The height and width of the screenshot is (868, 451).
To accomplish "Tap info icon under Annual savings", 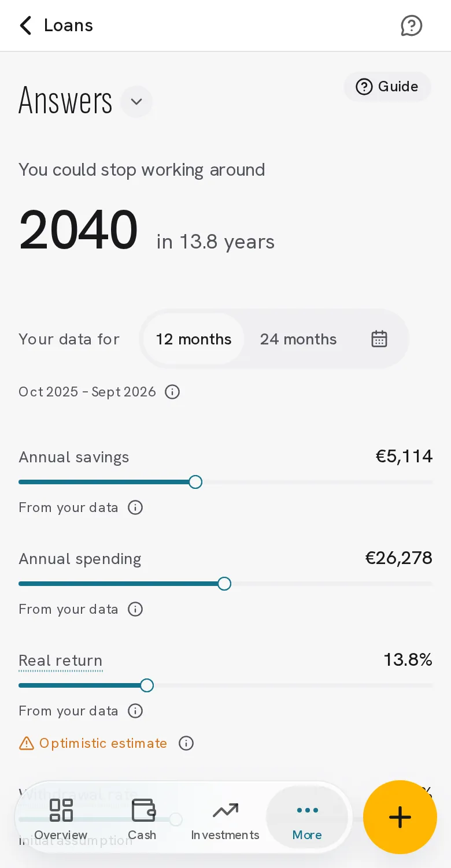I will [x=135, y=507].
